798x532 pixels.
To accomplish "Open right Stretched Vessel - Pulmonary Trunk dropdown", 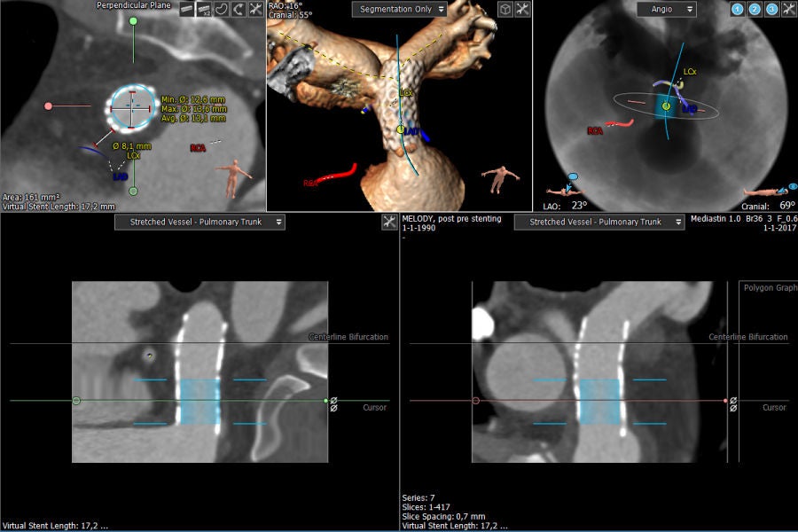I will (599, 222).
